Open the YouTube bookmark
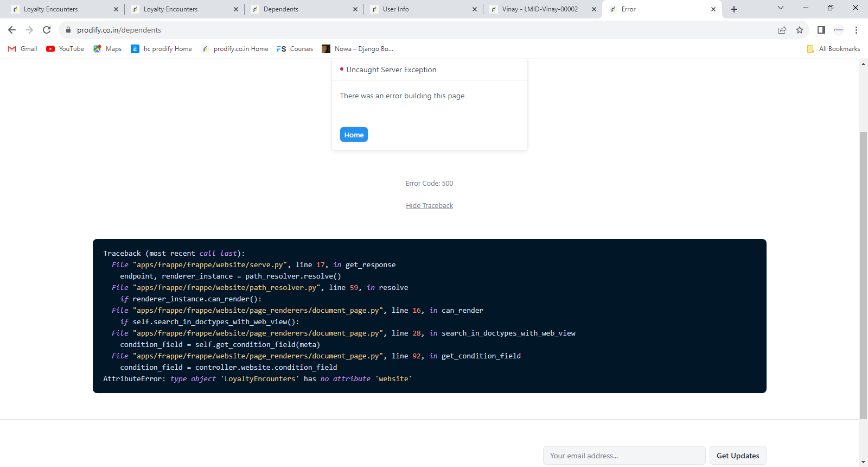The height and width of the screenshot is (467, 868). (65, 49)
